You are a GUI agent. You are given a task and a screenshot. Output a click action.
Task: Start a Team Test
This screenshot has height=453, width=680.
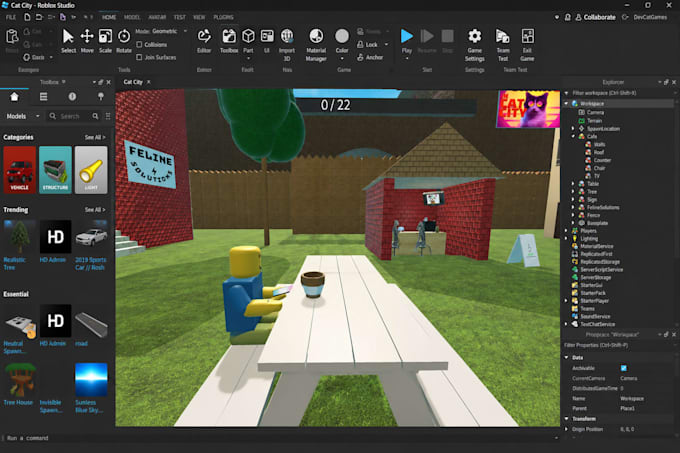coord(503,44)
